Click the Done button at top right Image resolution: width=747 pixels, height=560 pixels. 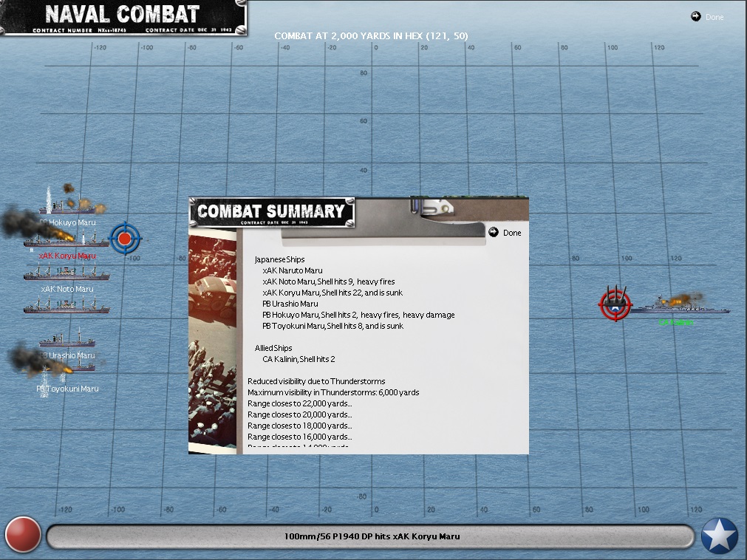coord(707,17)
